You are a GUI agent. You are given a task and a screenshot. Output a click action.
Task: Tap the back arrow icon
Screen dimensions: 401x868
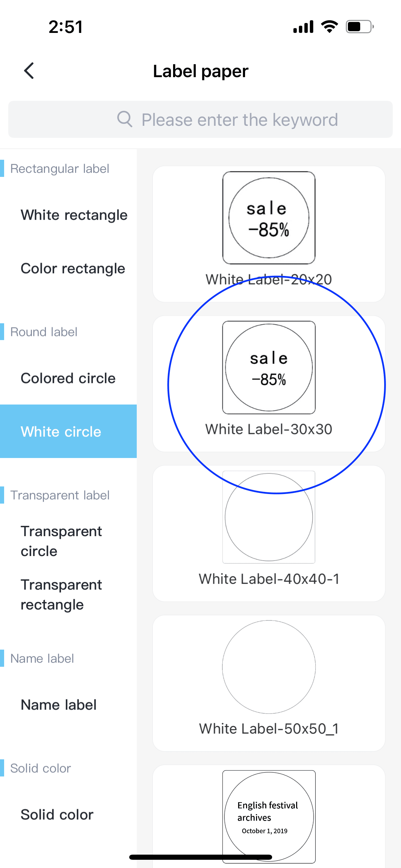[x=29, y=71]
